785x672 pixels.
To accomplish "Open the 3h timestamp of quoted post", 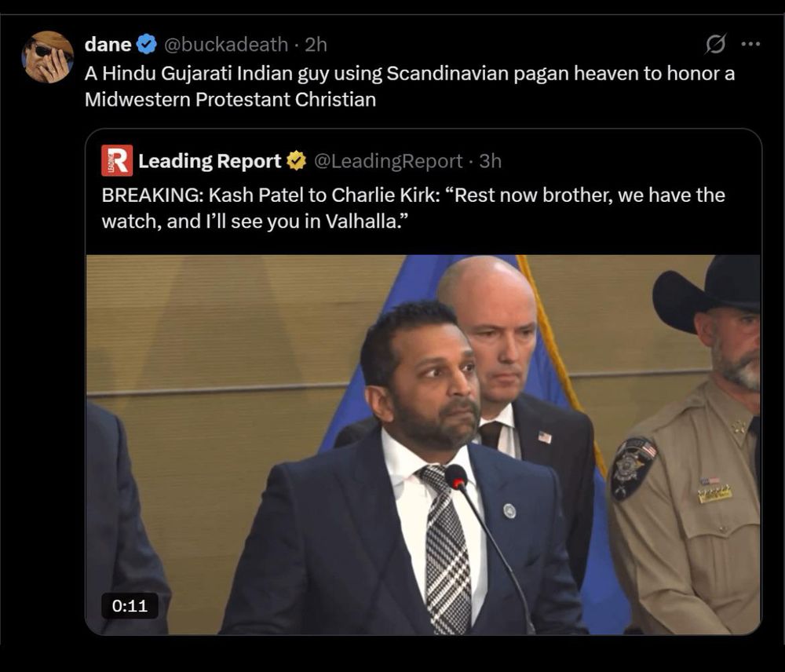I will pos(490,161).
